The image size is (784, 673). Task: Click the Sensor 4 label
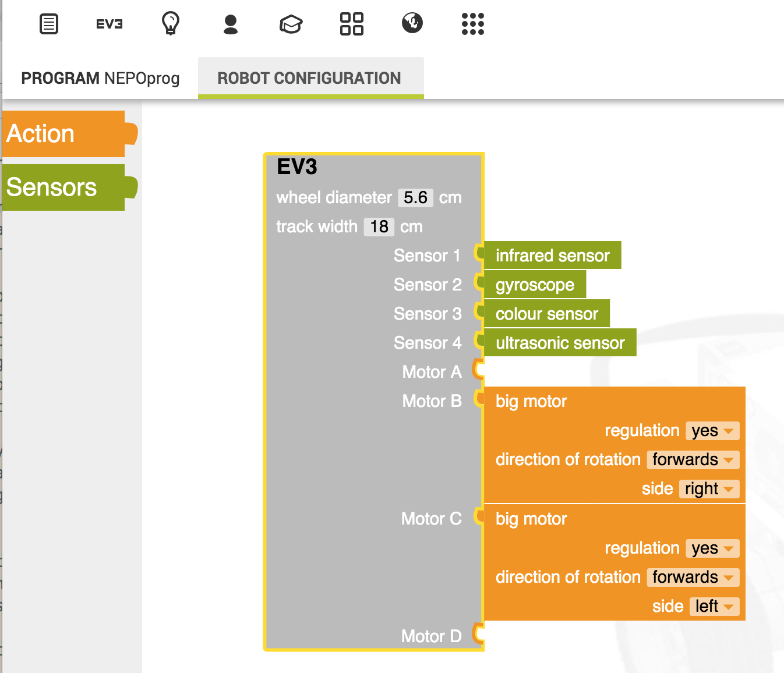(428, 343)
